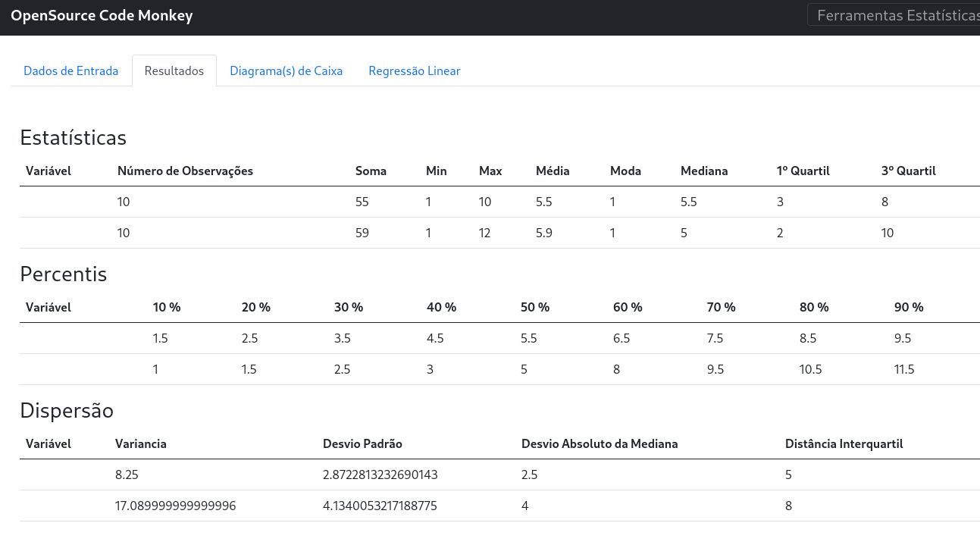The height and width of the screenshot is (545, 980).
Task: Click the Número de Observações column header
Action: pos(185,171)
